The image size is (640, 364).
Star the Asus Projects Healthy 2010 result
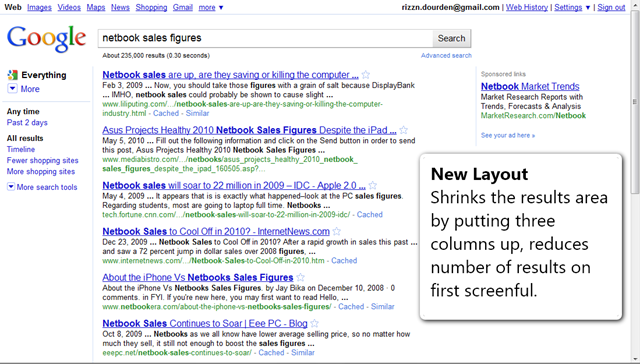pyautogui.click(x=403, y=130)
